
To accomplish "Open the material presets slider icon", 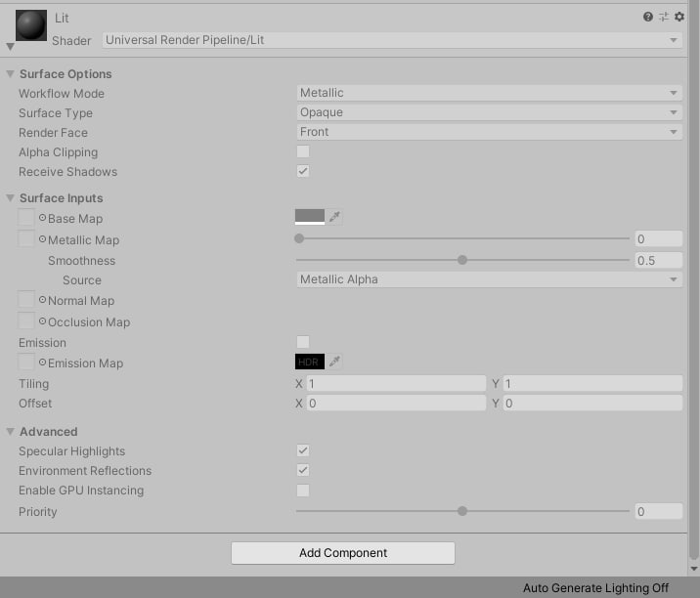I will pos(664,17).
